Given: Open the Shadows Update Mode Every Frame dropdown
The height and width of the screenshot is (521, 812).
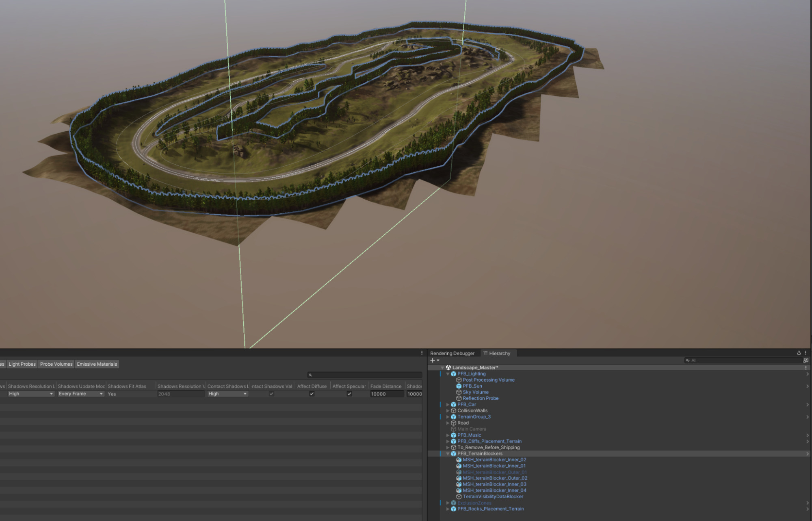Looking at the screenshot, I should [x=80, y=394].
